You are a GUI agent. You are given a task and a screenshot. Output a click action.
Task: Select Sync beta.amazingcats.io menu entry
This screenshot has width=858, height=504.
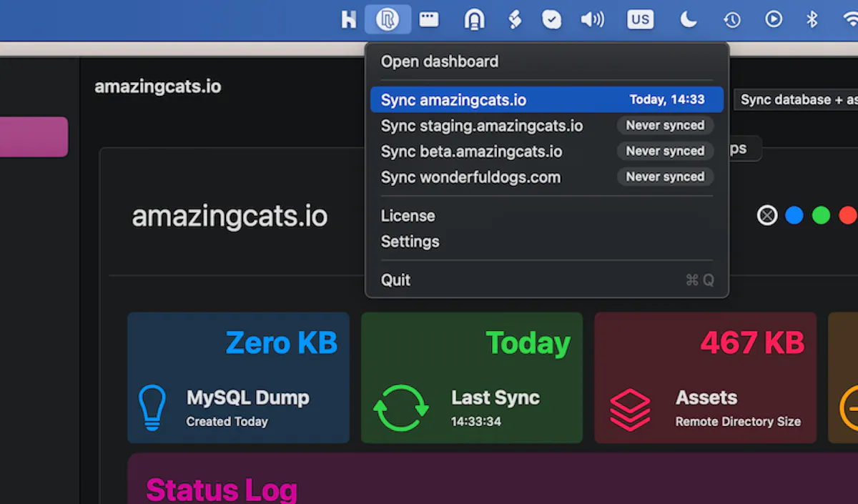click(547, 152)
